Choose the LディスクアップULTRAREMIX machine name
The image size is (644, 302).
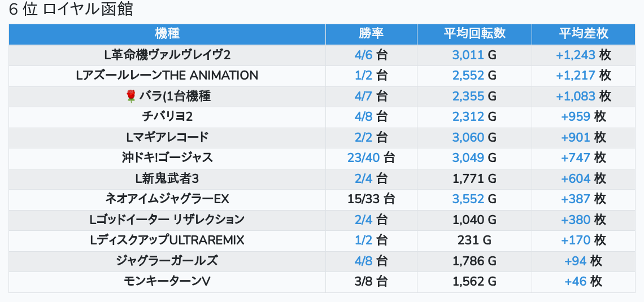tap(167, 240)
